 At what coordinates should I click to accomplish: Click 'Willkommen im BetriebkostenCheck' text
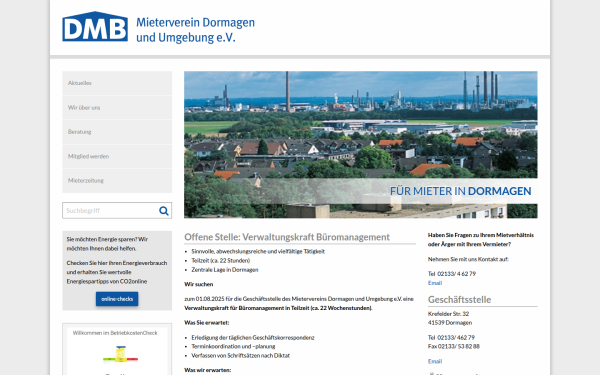point(115,333)
